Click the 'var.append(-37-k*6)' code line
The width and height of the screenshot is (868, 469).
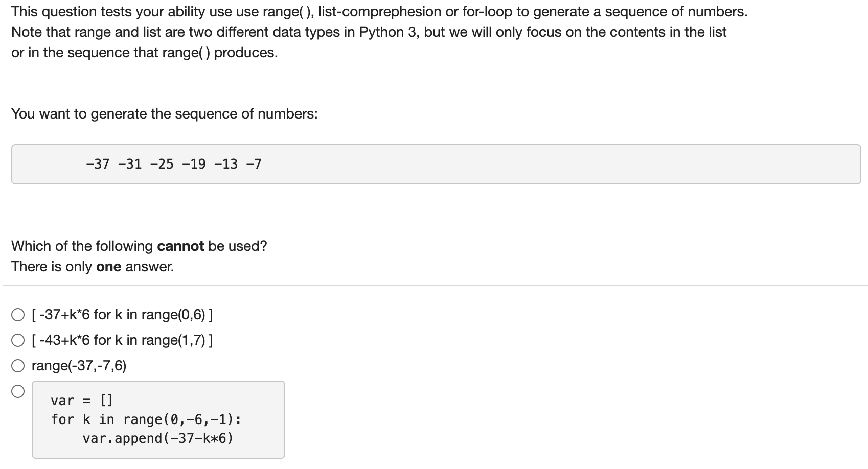point(158,438)
